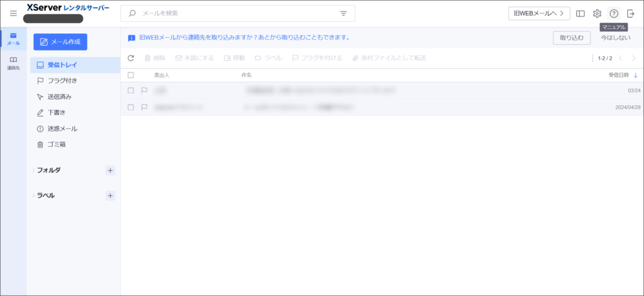Click 移動 toolbar button
The width and height of the screenshot is (644, 296).
(235, 58)
